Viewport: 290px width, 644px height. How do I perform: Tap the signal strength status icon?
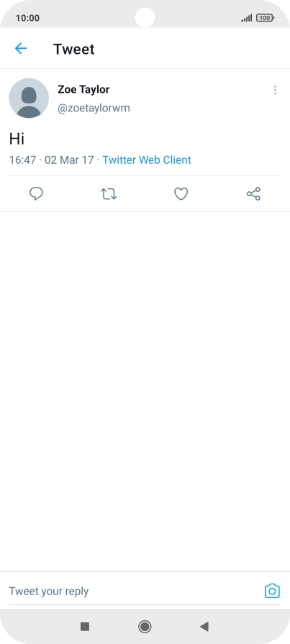(246, 18)
